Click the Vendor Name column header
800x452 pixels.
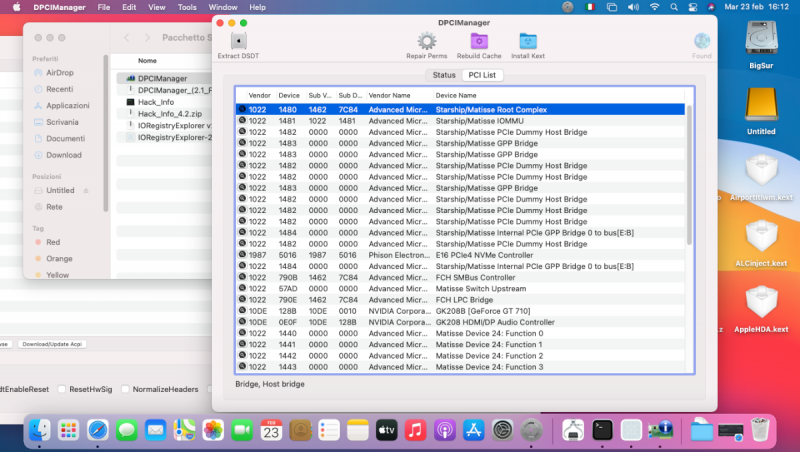[390, 95]
